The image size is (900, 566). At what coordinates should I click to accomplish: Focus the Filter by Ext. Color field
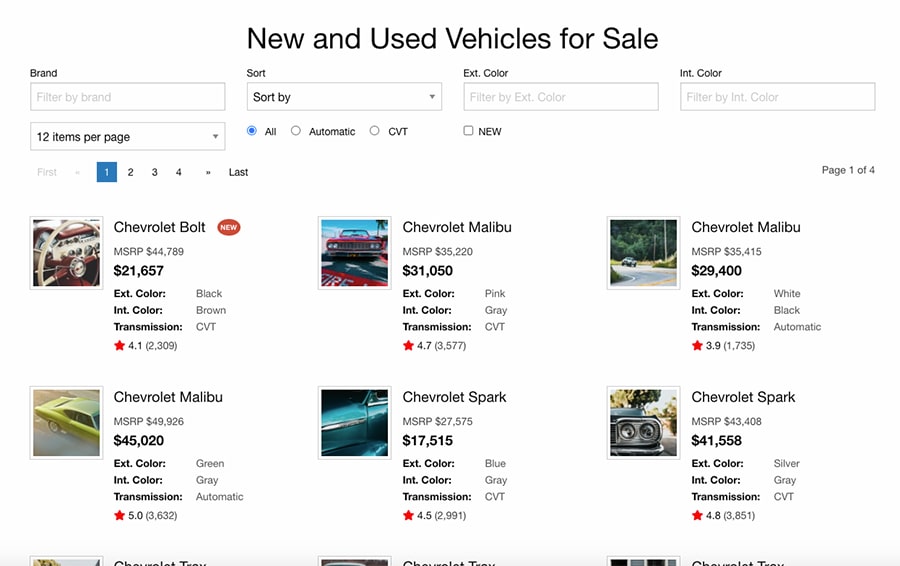560,97
